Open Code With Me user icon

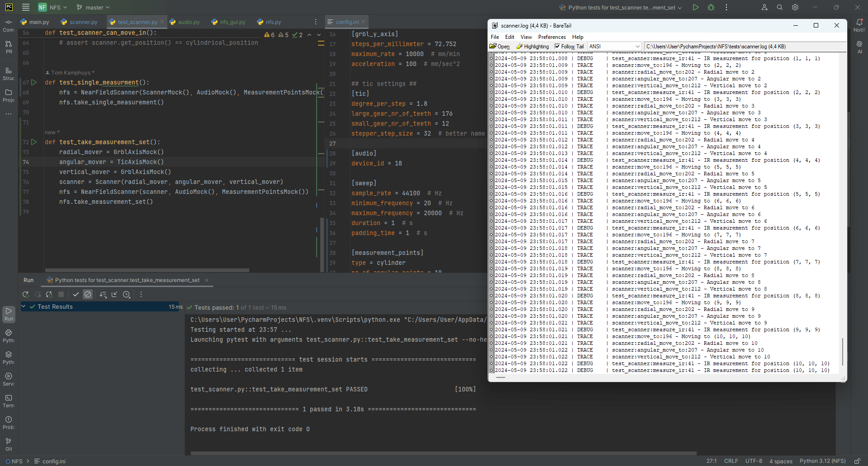click(764, 7)
